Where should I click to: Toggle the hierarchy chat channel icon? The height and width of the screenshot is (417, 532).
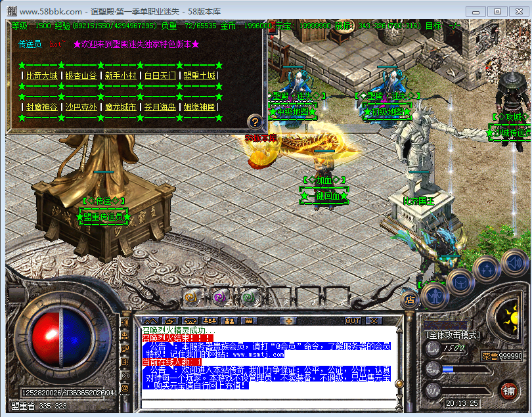(125, 336)
